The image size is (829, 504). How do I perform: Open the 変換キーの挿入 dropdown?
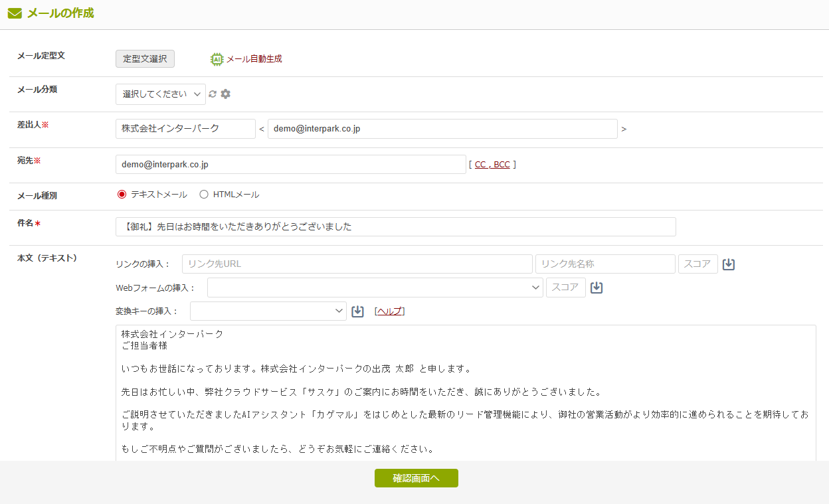pos(268,311)
